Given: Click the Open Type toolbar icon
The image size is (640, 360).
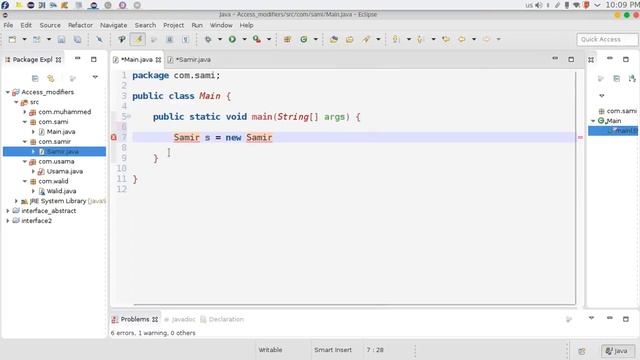Looking at the screenshot, I should pyautogui.click(x=334, y=40).
